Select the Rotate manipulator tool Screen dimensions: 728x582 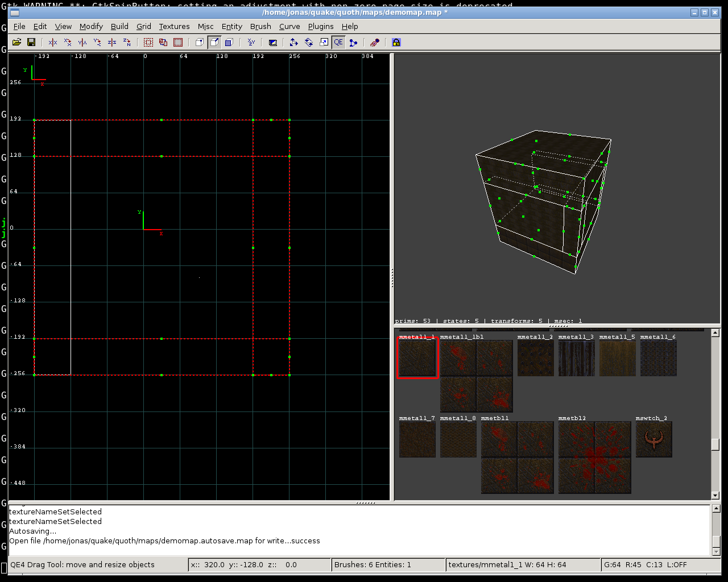(309, 42)
